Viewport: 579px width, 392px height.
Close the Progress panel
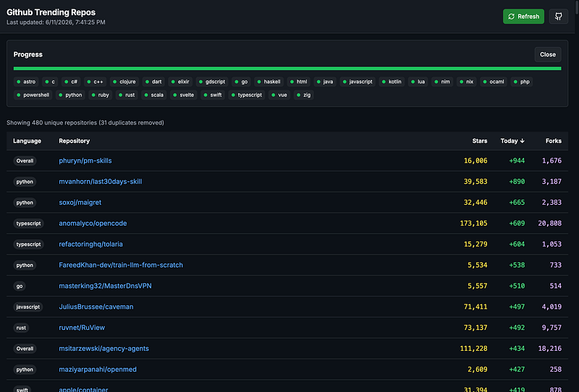coord(548,55)
